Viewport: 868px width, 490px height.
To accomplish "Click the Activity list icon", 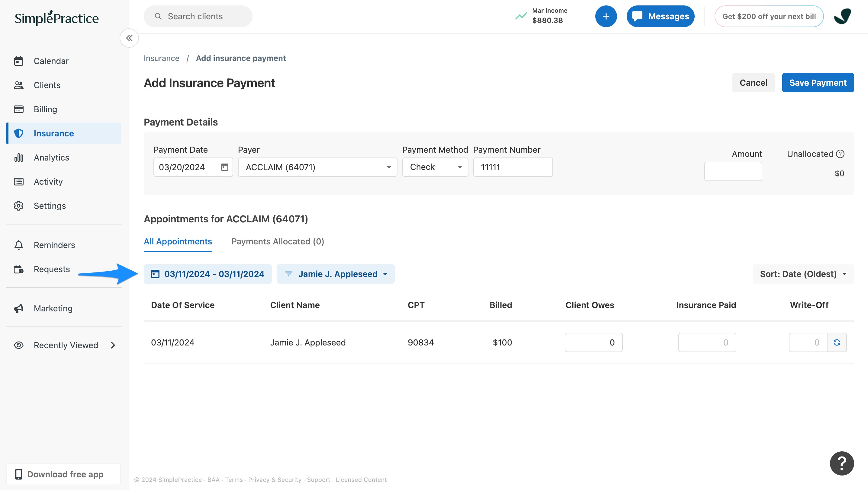I will click(18, 182).
